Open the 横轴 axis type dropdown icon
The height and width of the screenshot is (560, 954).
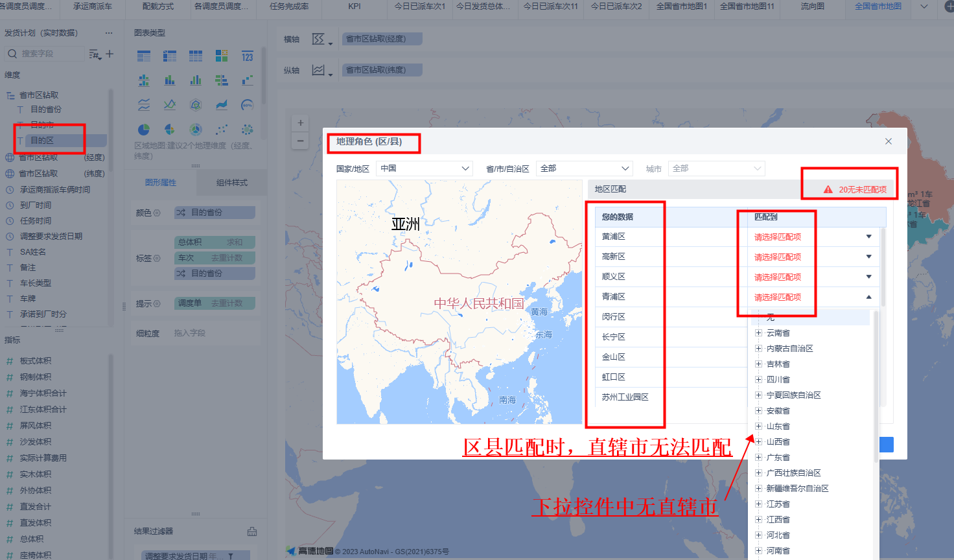click(x=321, y=40)
